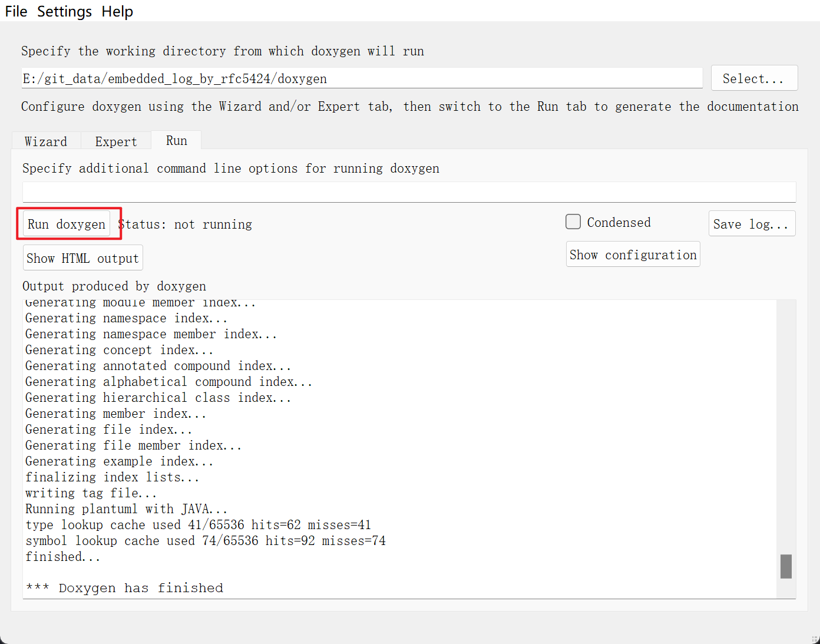This screenshot has height=644, width=820.
Task: Click the working directory path field
Action: [362, 78]
